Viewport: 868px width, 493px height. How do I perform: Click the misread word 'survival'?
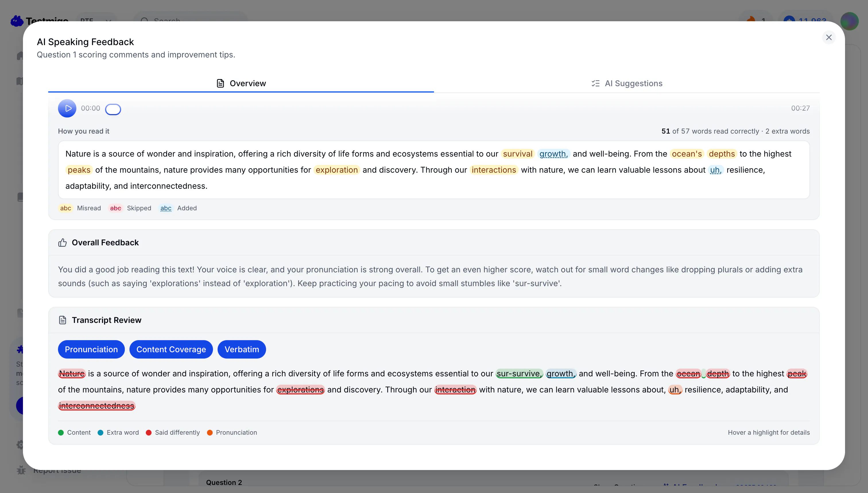point(518,154)
